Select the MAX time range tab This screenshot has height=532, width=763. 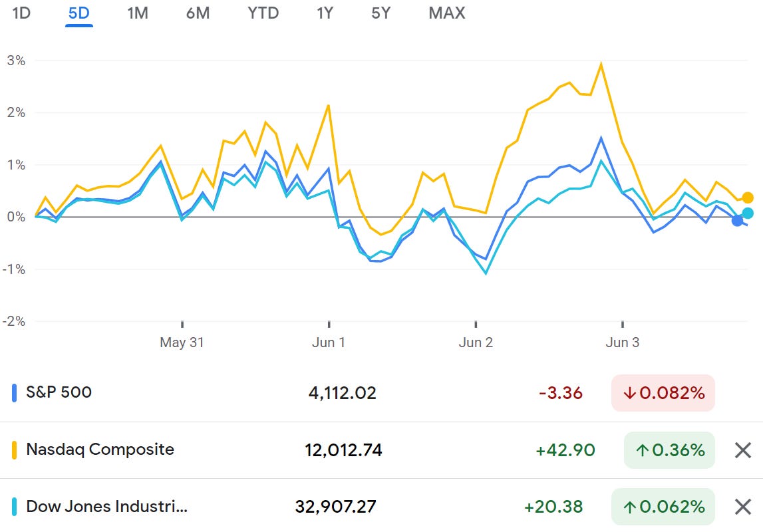point(447,13)
